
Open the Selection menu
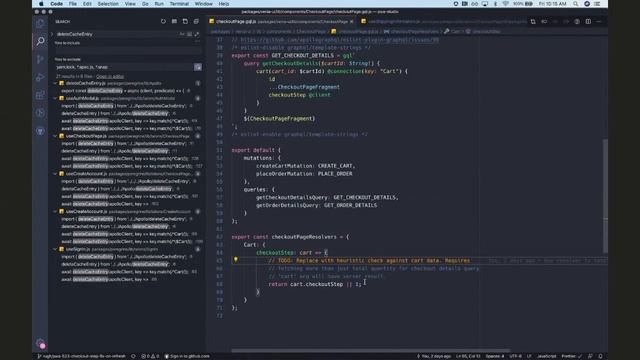point(108,4)
